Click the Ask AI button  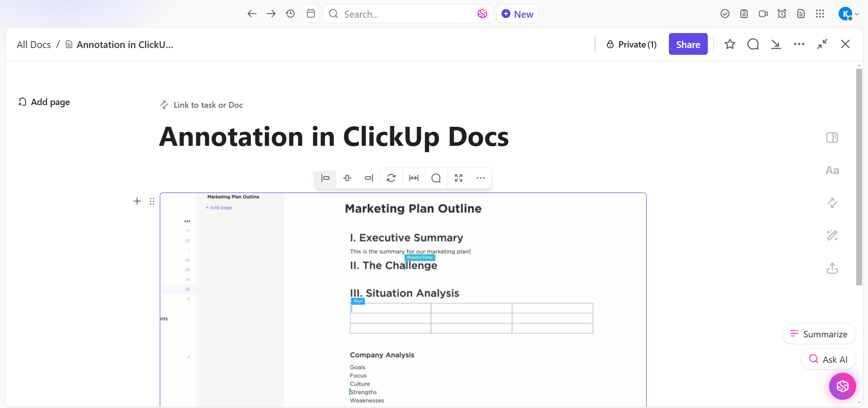point(828,360)
